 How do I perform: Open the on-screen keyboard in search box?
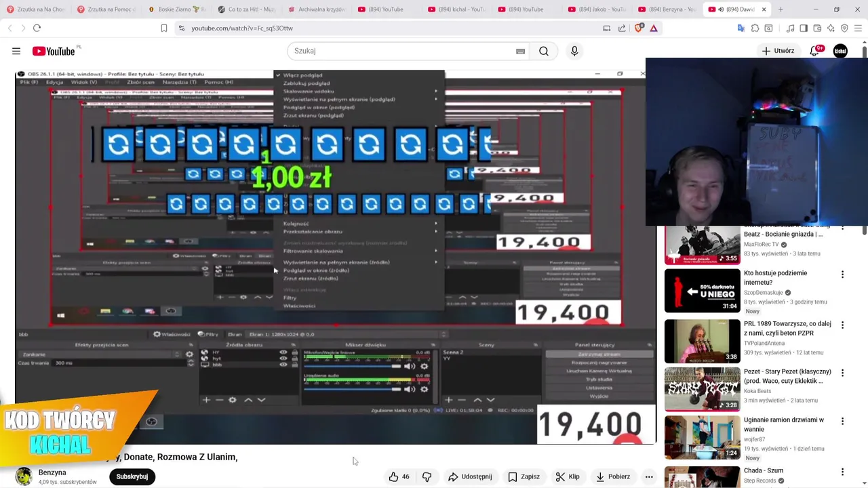[520, 51]
